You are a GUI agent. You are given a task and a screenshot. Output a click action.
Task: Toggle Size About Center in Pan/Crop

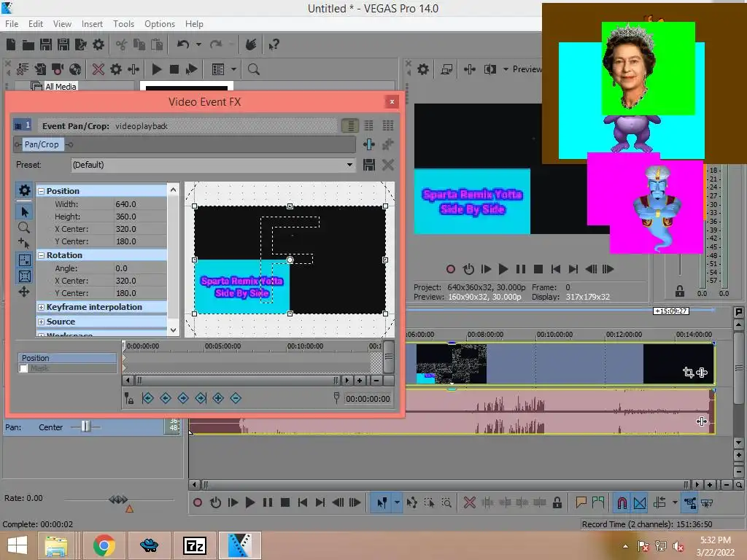24,276
